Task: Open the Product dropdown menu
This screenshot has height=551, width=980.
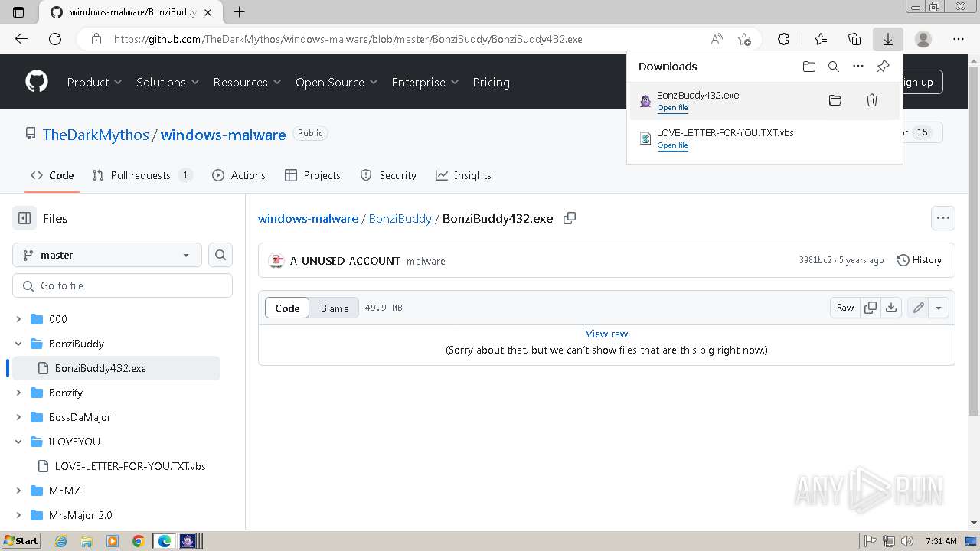Action: coord(94,82)
